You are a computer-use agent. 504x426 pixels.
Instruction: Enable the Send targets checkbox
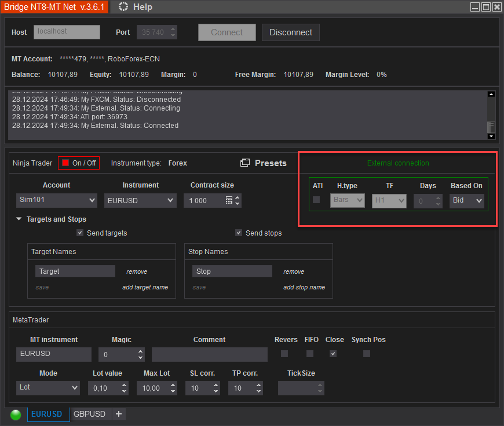80,233
